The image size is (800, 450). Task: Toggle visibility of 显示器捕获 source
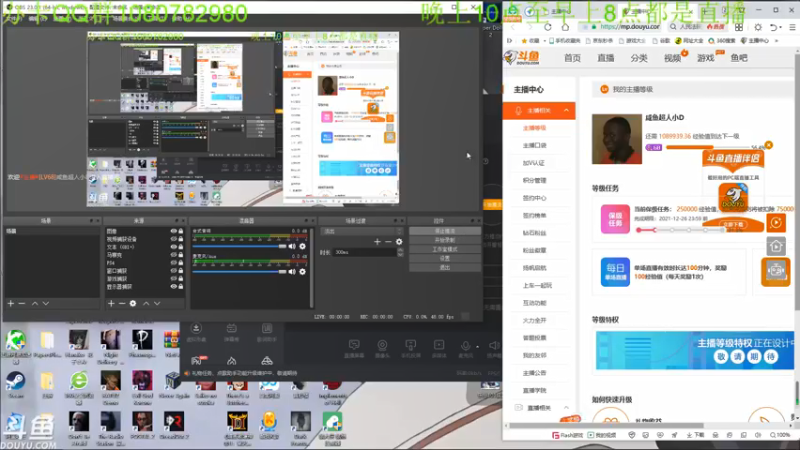coord(173,287)
